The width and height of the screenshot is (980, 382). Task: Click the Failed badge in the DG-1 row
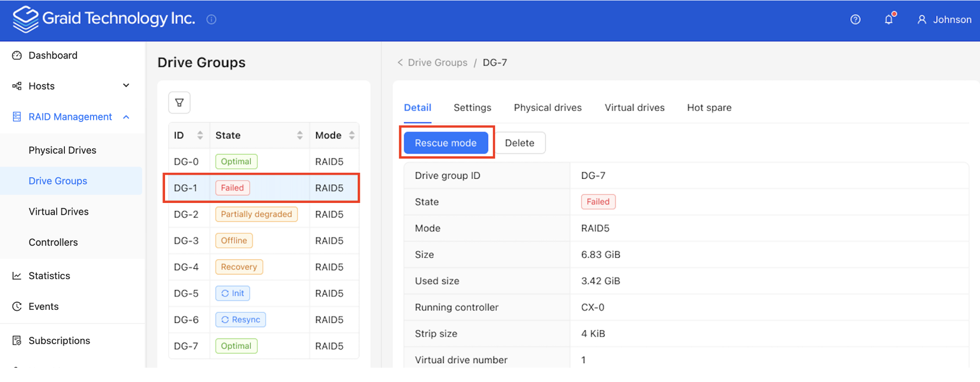[232, 188]
